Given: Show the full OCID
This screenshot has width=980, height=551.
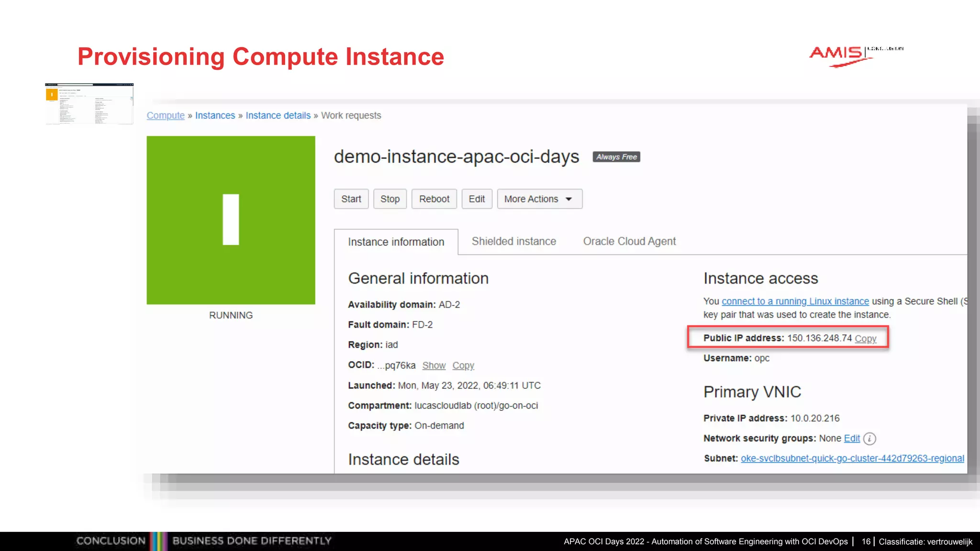Looking at the screenshot, I should pos(434,365).
